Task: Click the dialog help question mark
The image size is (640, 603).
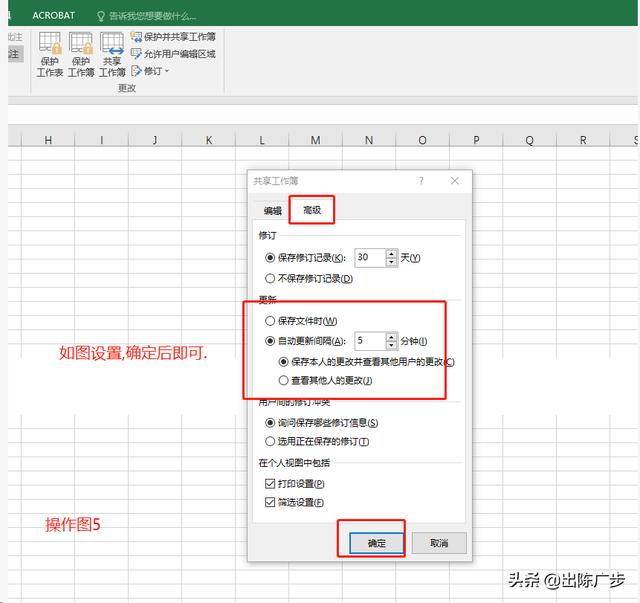Action: pyautogui.click(x=421, y=181)
